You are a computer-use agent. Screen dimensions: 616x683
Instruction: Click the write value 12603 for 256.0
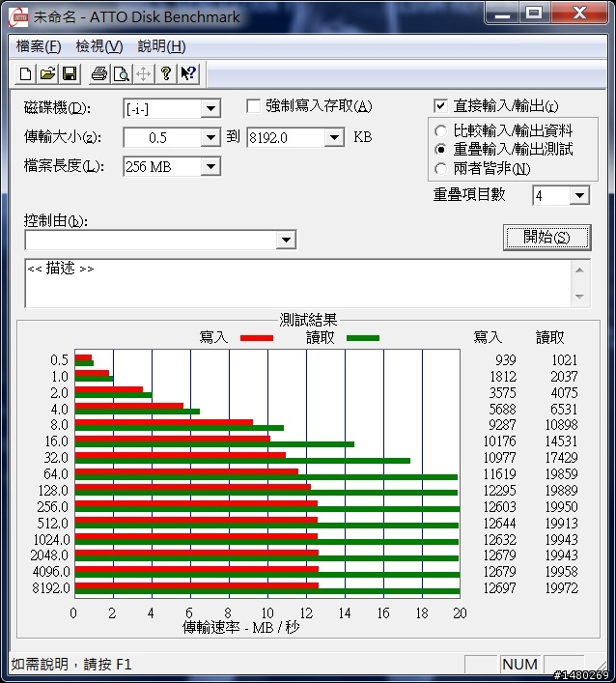[500, 507]
